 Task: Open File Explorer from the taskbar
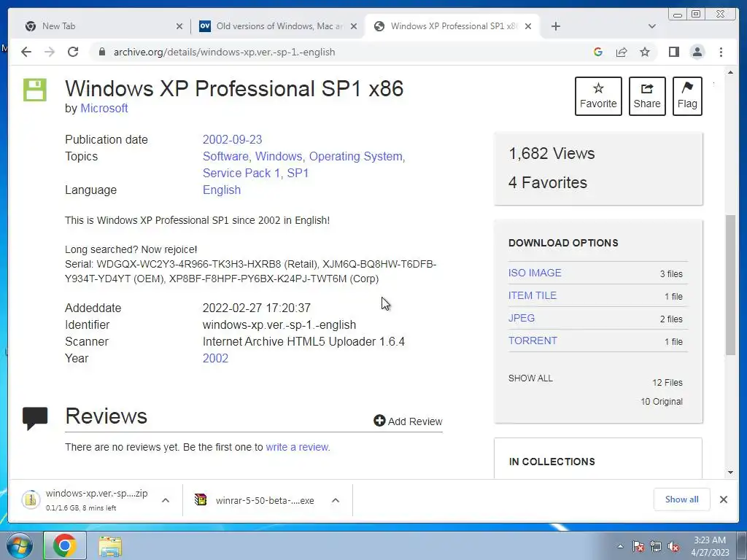coord(110,545)
